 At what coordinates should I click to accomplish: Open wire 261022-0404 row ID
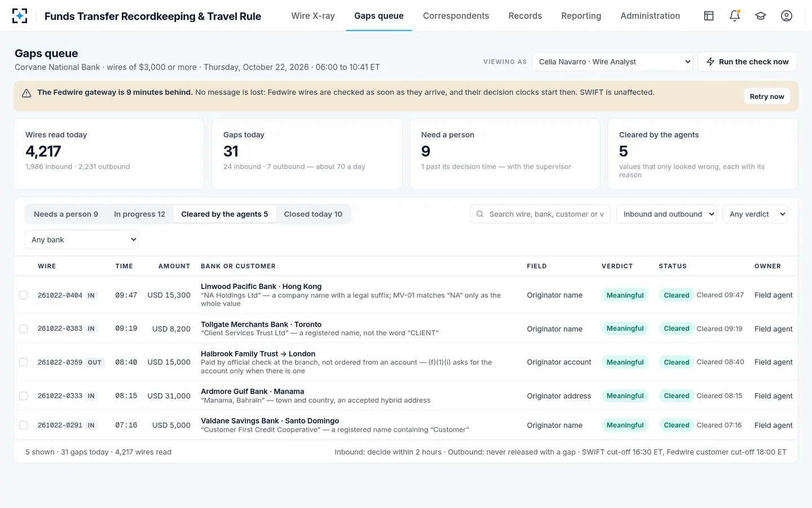point(60,295)
